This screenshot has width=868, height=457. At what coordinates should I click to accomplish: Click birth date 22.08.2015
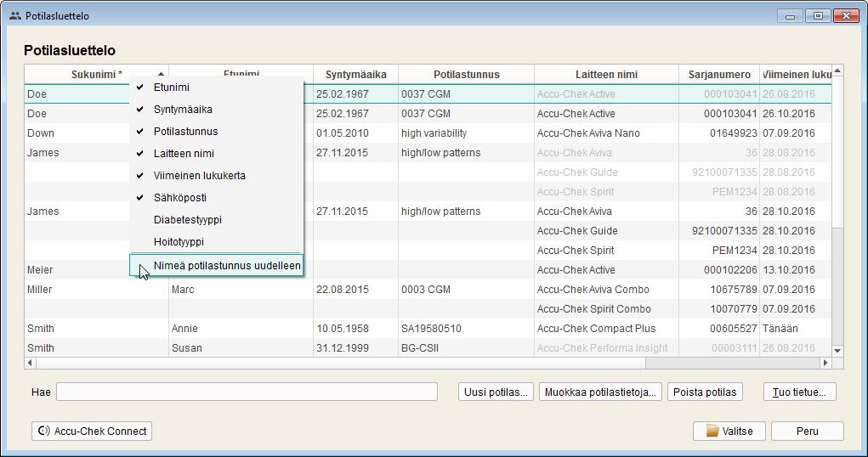(342, 290)
